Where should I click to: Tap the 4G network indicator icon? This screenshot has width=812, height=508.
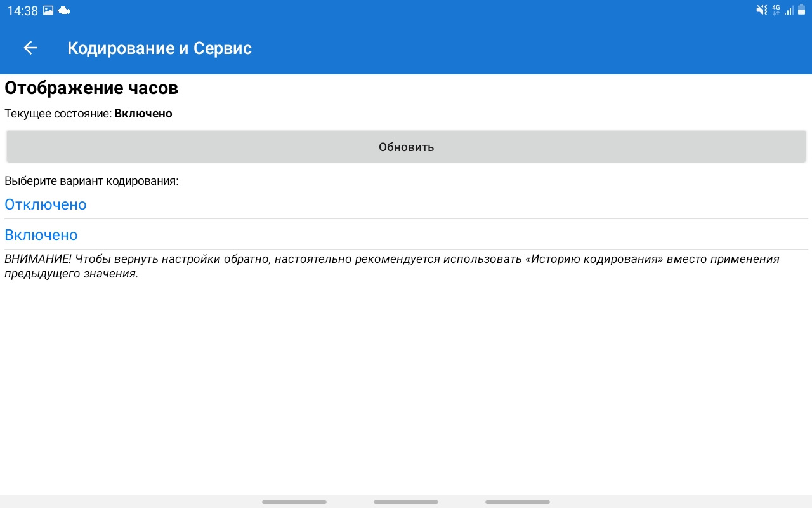coord(776,10)
